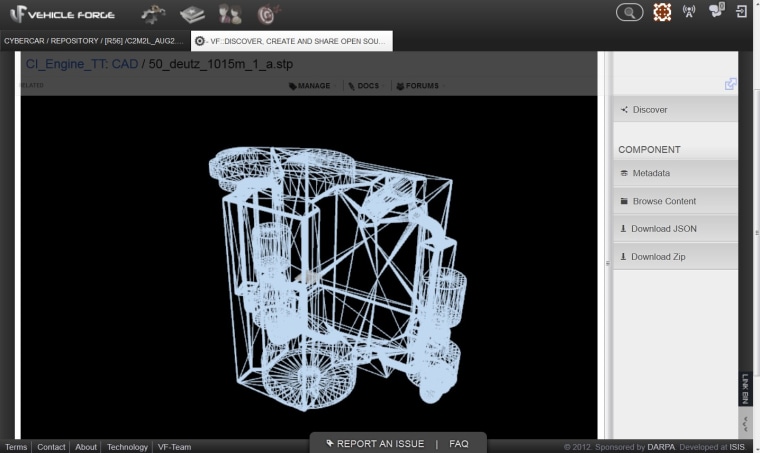The image size is (760, 453).
Task: Click the Vehicle Forge logo
Action: (62, 14)
